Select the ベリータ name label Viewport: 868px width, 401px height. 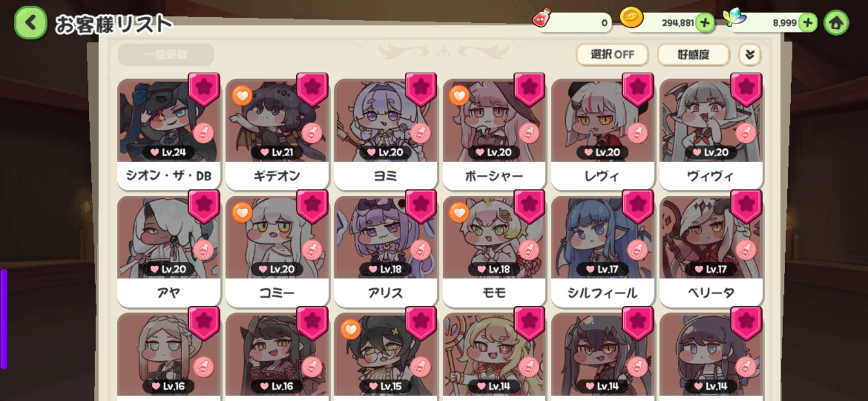711,293
